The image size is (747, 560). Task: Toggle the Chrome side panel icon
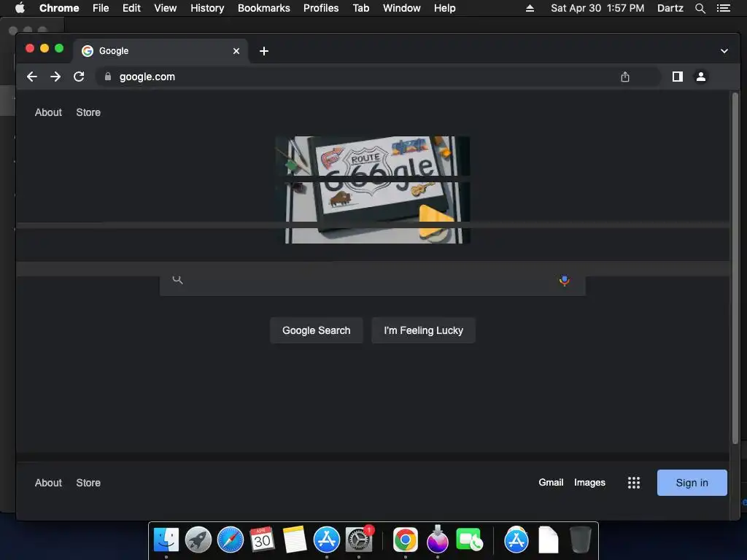pyautogui.click(x=678, y=77)
